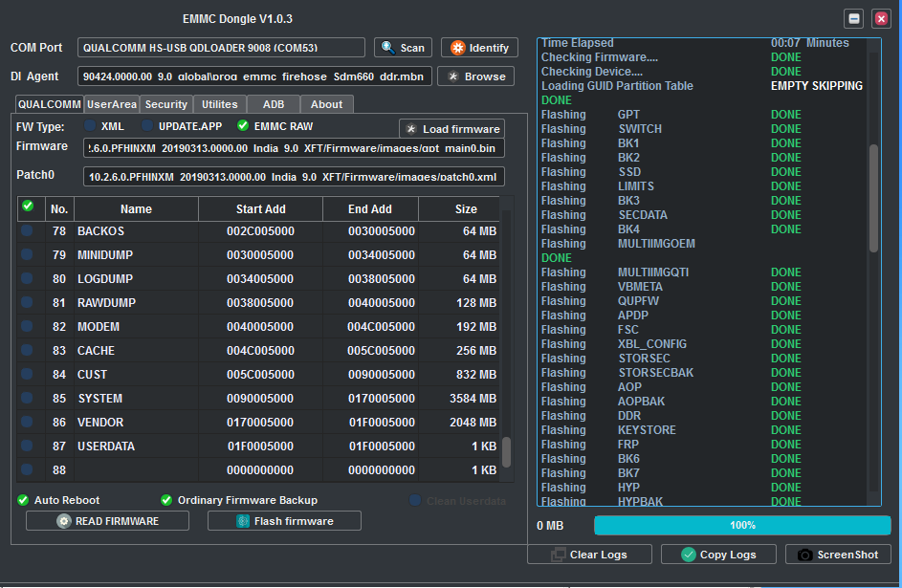Click the Scan button

[404, 48]
